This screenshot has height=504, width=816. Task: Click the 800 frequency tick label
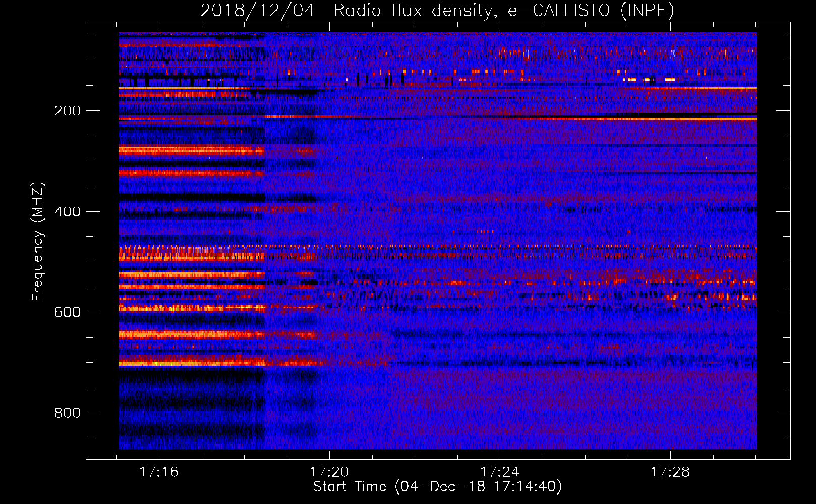point(68,413)
